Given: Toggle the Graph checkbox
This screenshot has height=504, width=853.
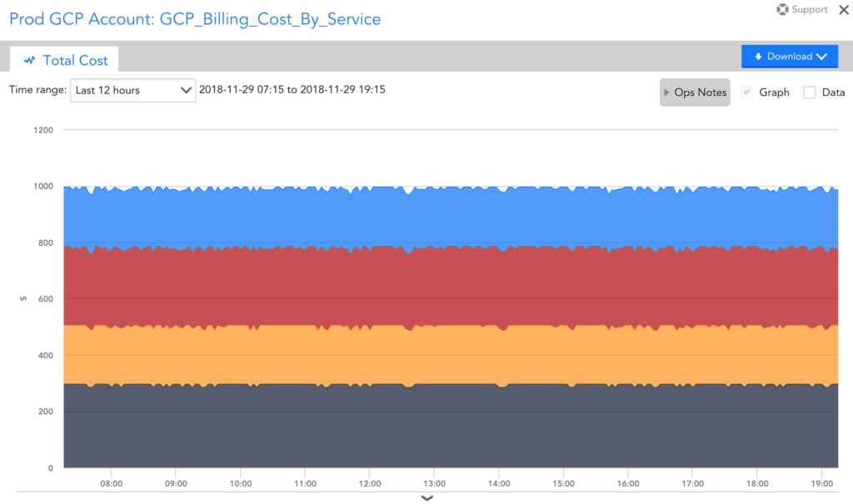Looking at the screenshot, I should click(x=746, y=92).
